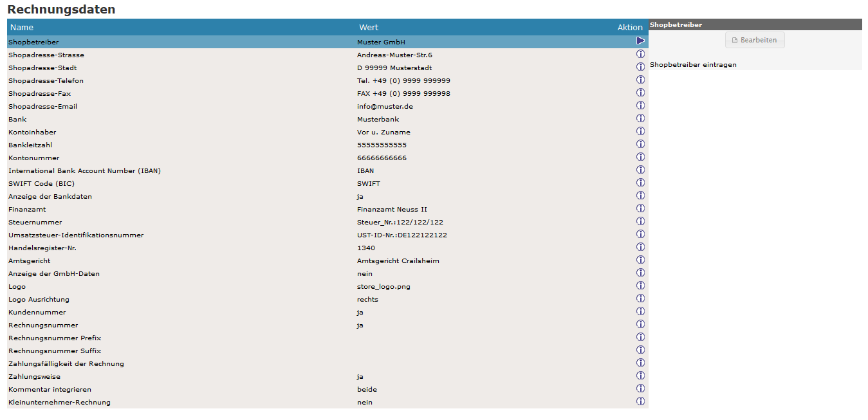Click the Wert column header
The image size is (868, 420).
coord(369,27)
